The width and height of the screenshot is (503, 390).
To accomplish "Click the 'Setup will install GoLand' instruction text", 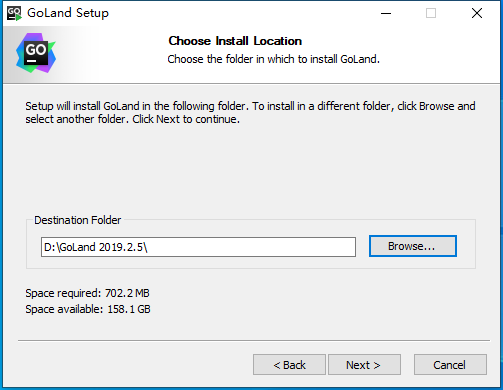I will coord(250,112).
